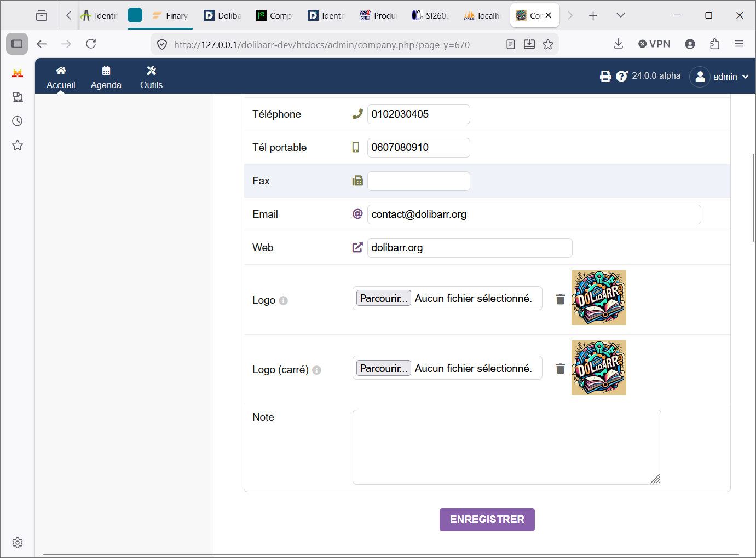Open site security shield icon

pyautogui.click(x=162, y=44)
